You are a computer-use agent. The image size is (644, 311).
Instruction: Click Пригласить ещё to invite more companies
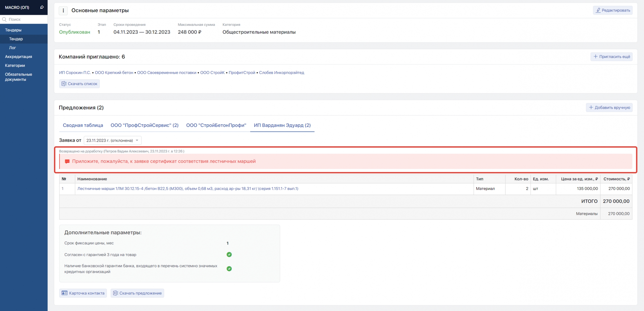click(611, 57)
